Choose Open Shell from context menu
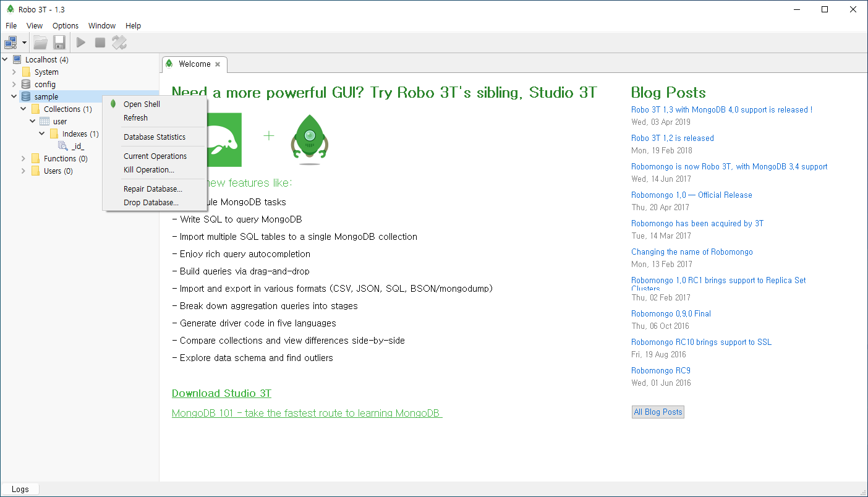This screenshot has width=868, height=497. [x=155, y=104]
